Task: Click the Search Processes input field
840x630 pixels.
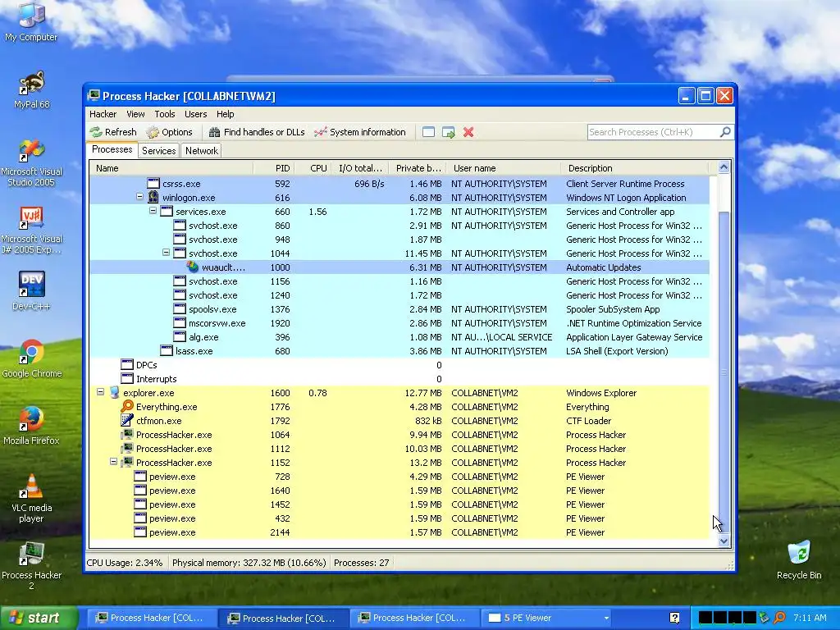Action: point(654,132)
